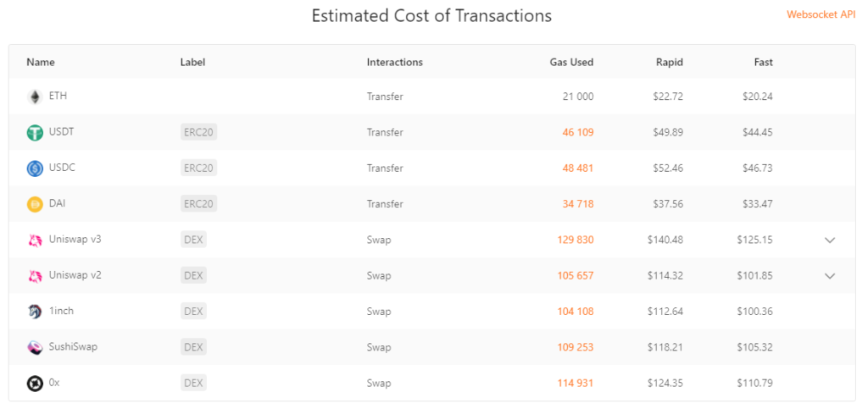
Task: Expand the Uniswap v2 row chevron
Action: [x=830, y=276]
